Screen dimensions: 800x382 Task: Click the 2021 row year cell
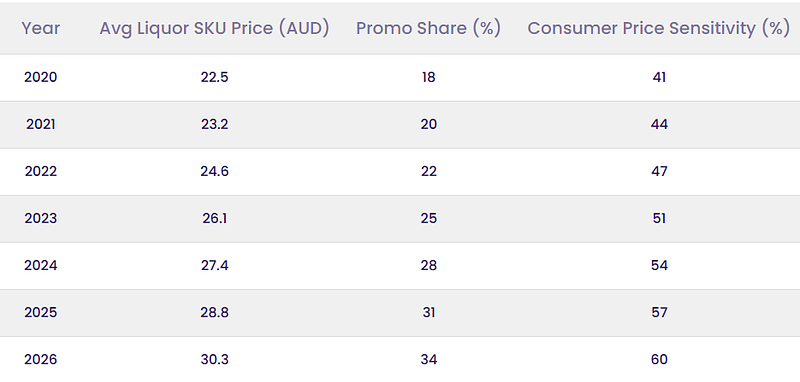(x=41, y=124)
